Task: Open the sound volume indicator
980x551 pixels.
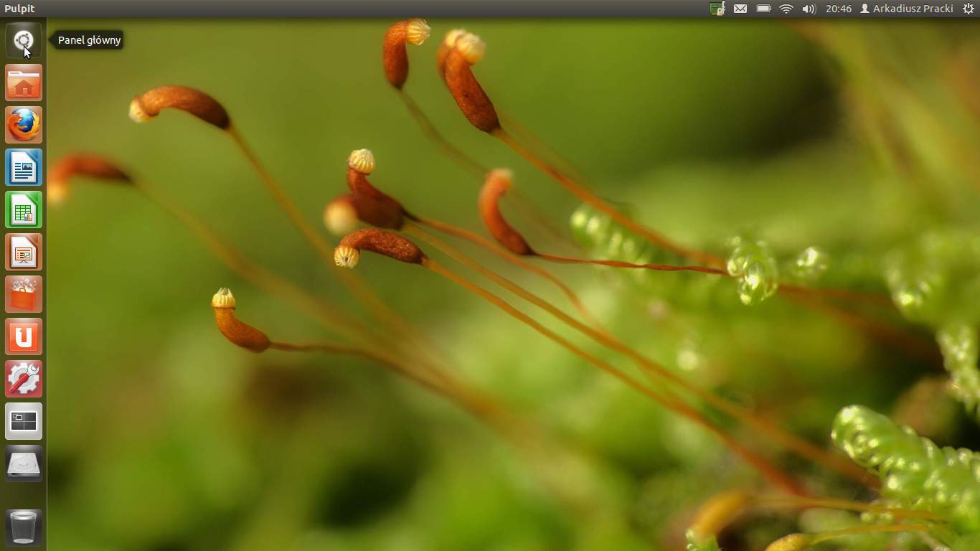Action: [809, 9]
